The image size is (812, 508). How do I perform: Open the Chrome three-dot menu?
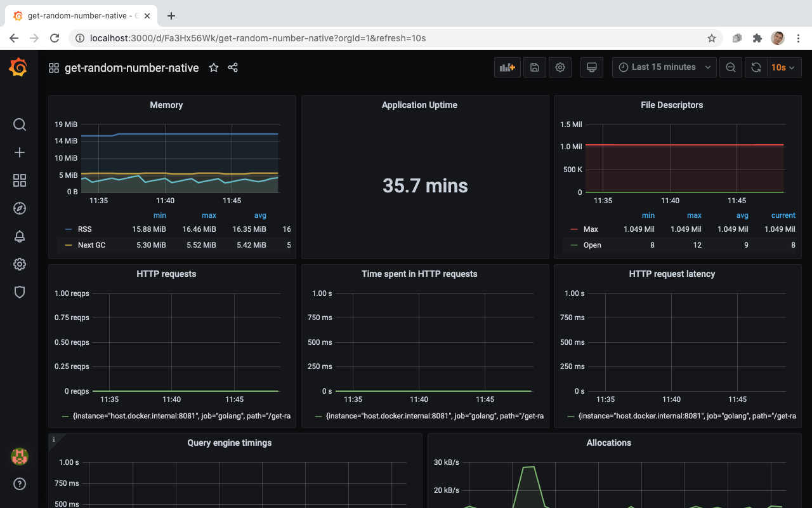pos(798,38)
